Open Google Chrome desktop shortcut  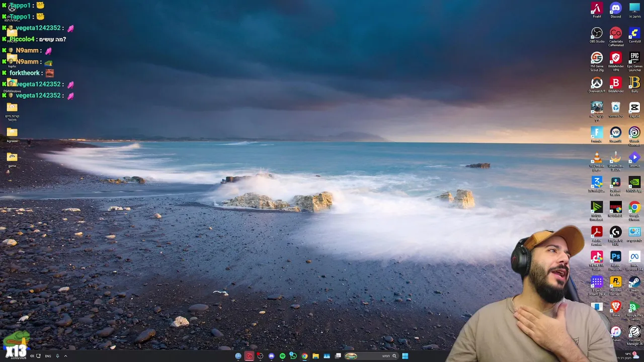click(x=634, y=211)
